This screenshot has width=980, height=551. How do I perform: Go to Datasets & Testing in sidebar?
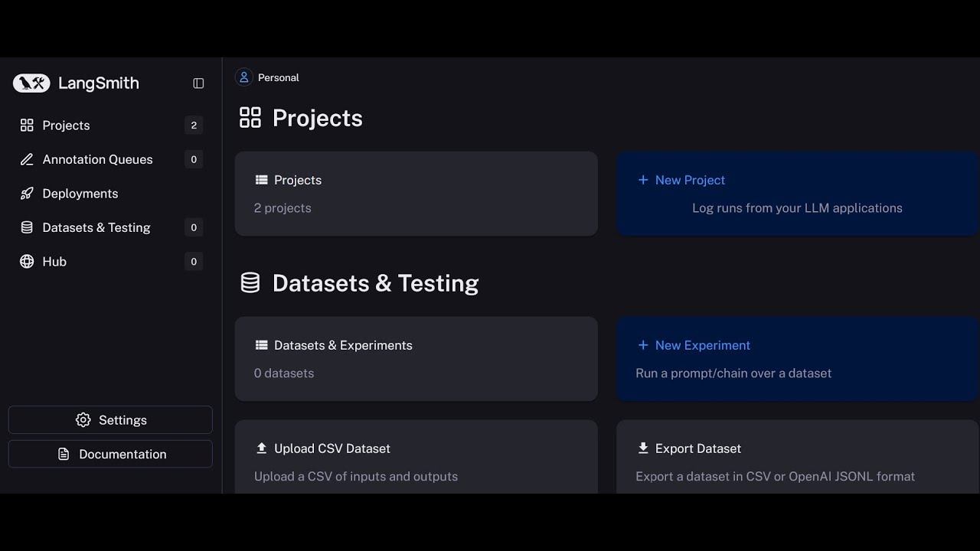tap(96, 227)
